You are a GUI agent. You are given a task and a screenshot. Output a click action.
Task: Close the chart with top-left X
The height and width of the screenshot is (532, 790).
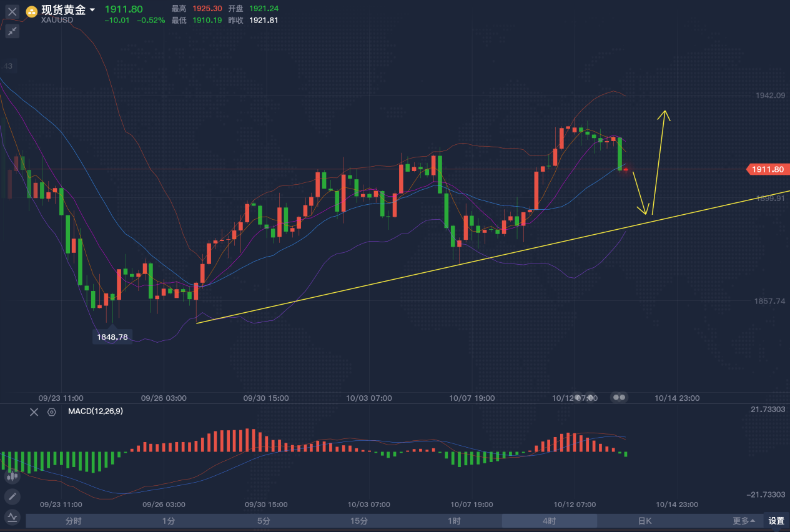click(12, 11)
